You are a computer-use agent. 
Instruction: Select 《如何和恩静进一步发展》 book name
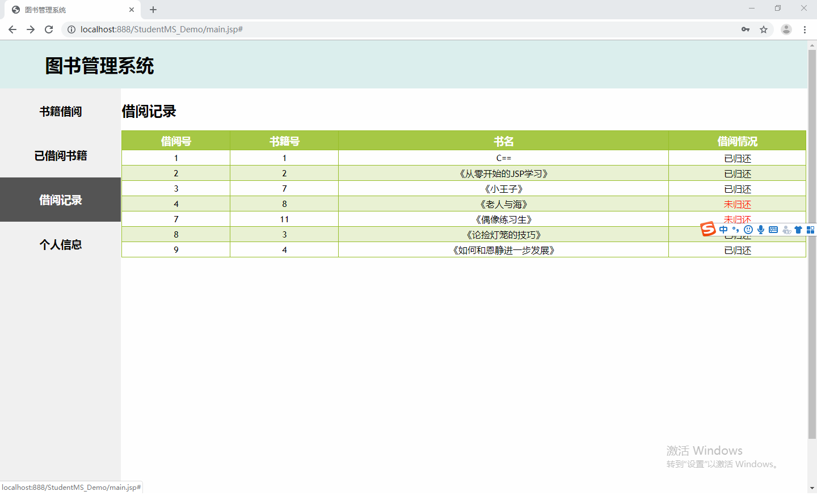(504, 250)
